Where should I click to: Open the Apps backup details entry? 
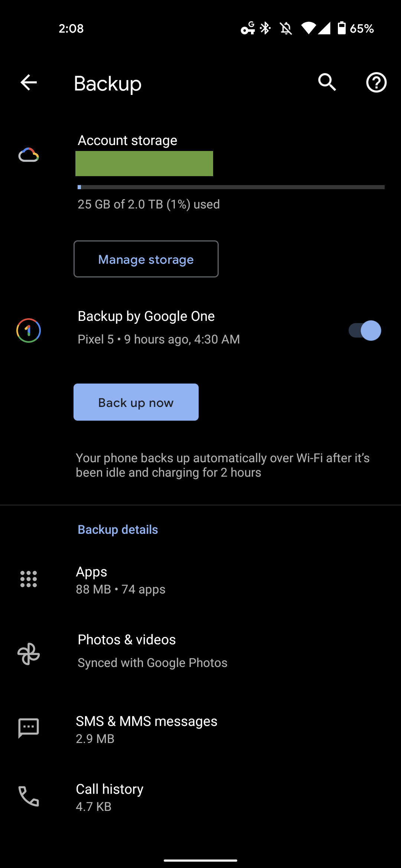200,579
